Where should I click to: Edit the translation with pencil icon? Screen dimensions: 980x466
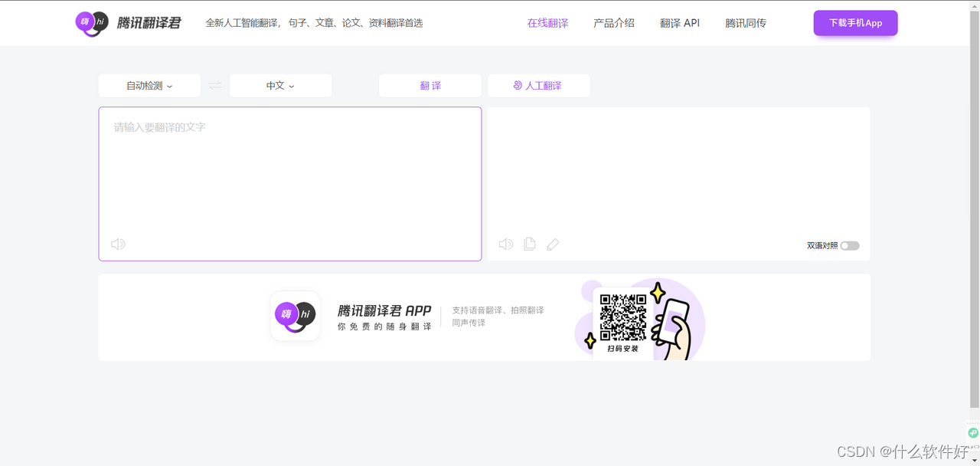click(x=553, y=244)
